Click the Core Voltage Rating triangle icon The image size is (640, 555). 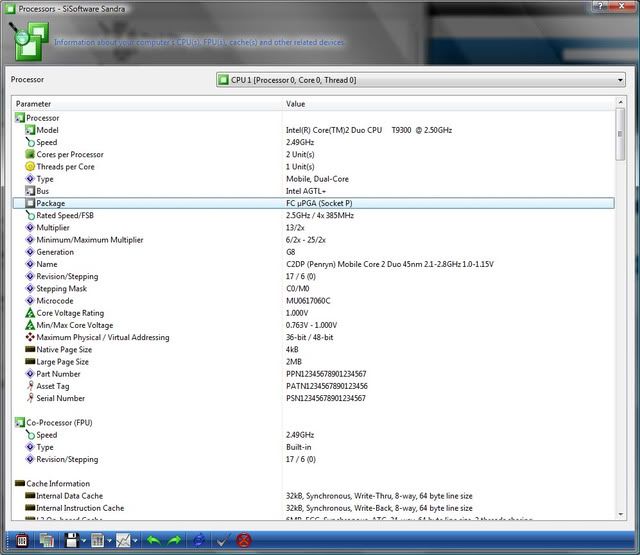30,313
